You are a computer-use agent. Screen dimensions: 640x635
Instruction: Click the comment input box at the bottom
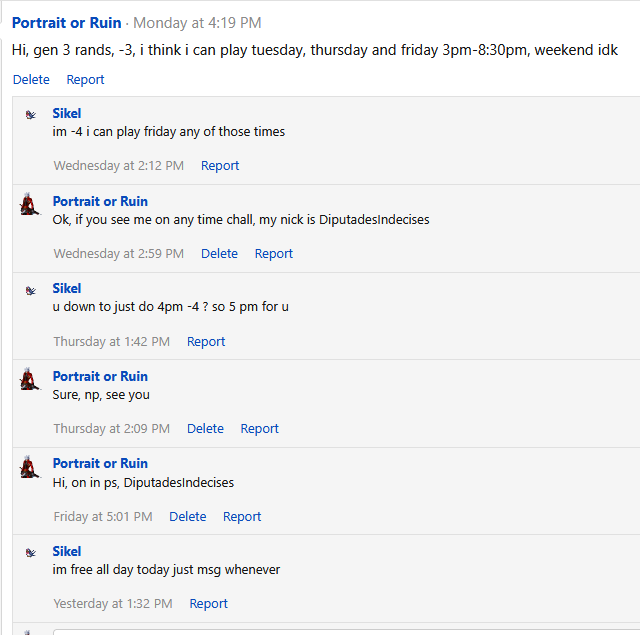(346, 632)
